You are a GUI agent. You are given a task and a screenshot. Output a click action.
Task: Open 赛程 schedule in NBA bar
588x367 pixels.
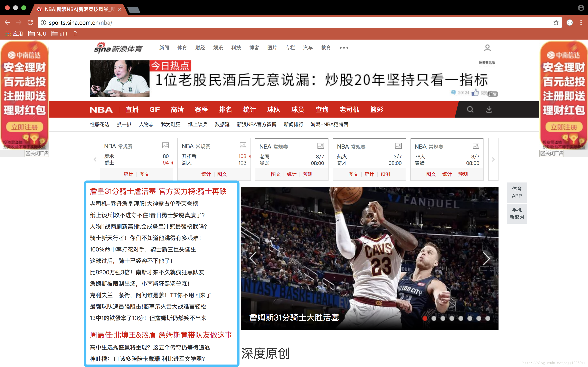pos(201,109)
